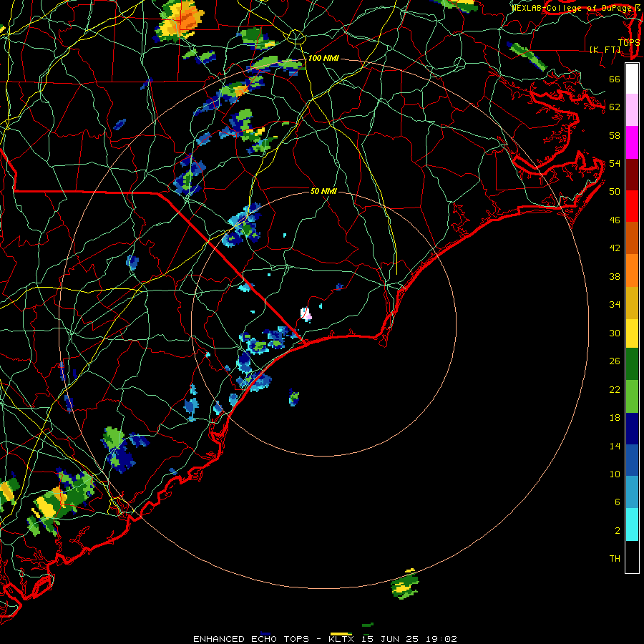
Task: Click the "2" legend value
Action: click(618, 531)
